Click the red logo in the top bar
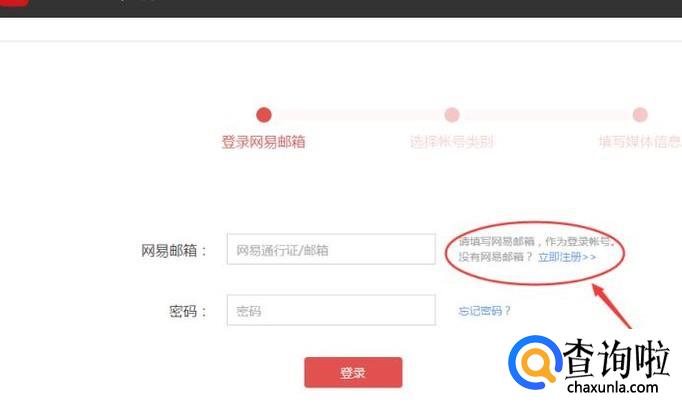The width and height of the screenshot is (682, 418). coord(14,2)
